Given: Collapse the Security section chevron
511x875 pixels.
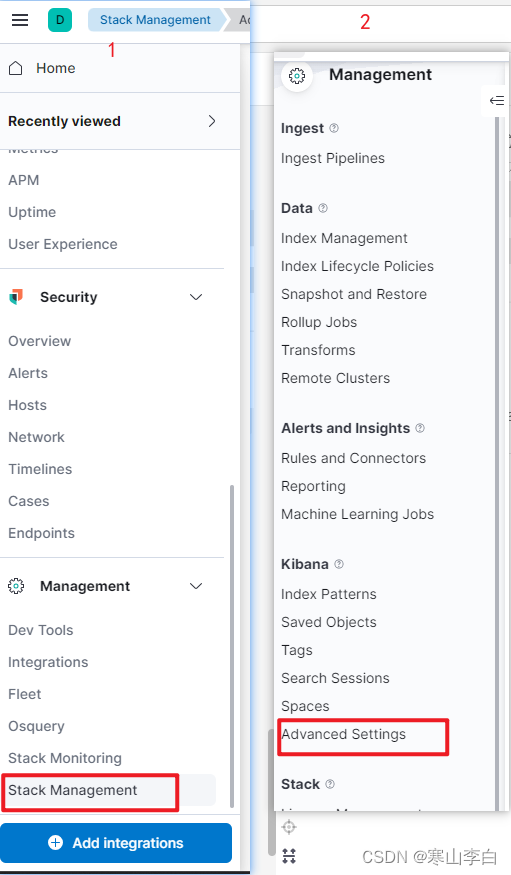Looking at the screenshot, I should [x=196, y=297].
